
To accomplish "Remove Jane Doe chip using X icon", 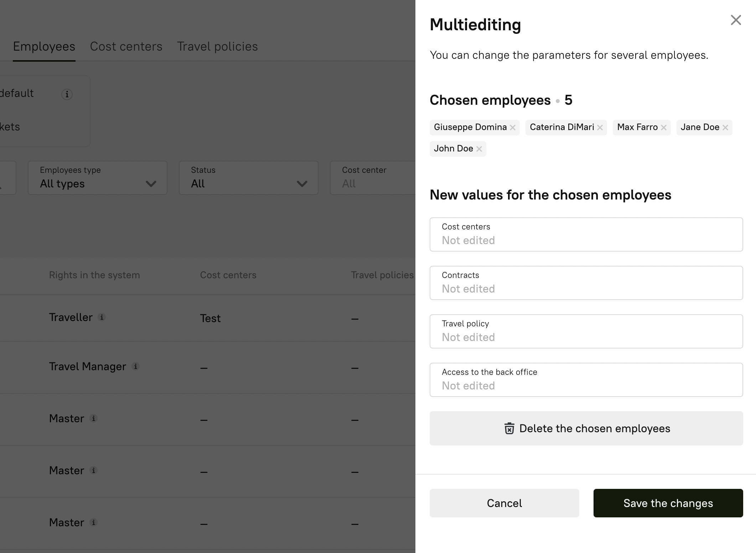I will click(x=725, y=128).
